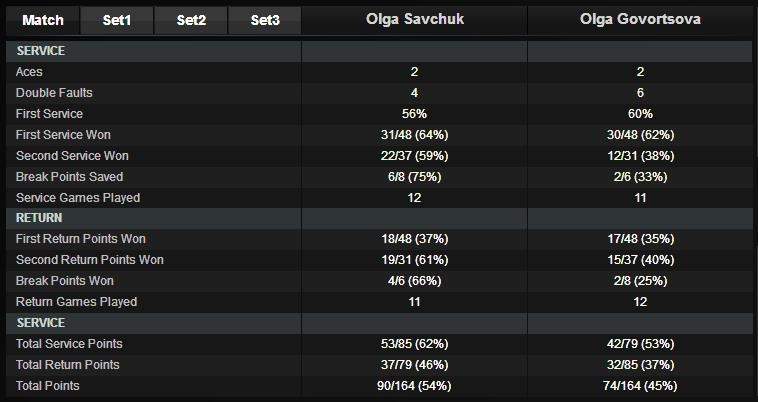Select the Service Games Played label
The width and height of the screenshot is (758, 402).
78,198
